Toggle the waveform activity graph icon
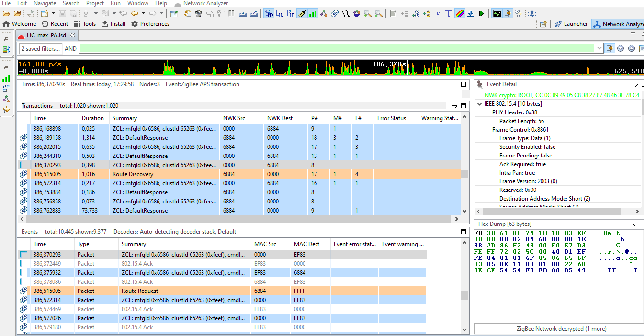This screenshot has height=336, width=644. (x=497, y=13)
